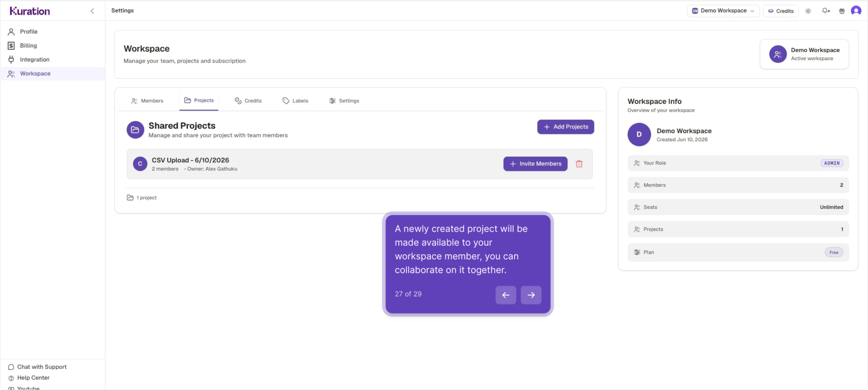Collapse the sidebar with the chevron
The width and height of the screenshot is (868, 390).
[92, 11]
